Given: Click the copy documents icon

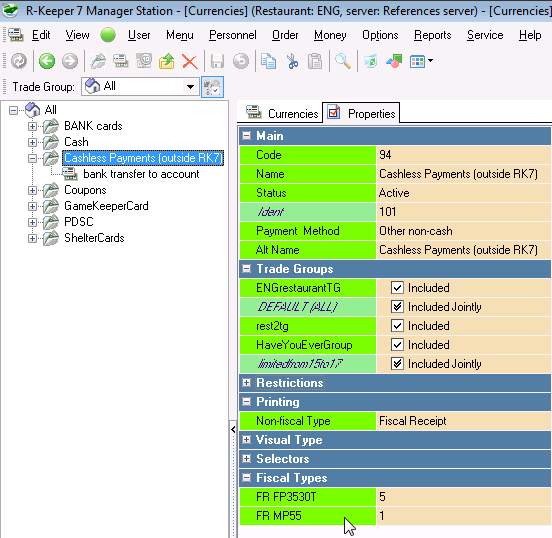Looking at the screenshot, I should pos(268,61).
